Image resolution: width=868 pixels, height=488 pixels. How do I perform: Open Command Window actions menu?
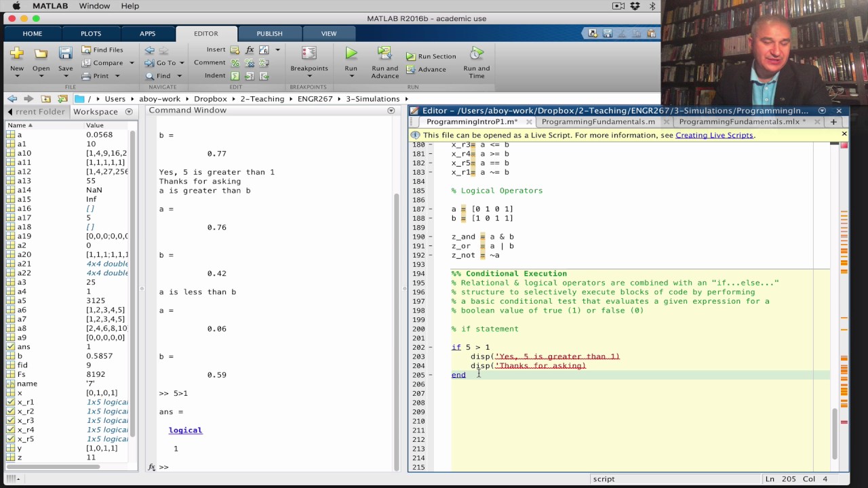point(391,110)
